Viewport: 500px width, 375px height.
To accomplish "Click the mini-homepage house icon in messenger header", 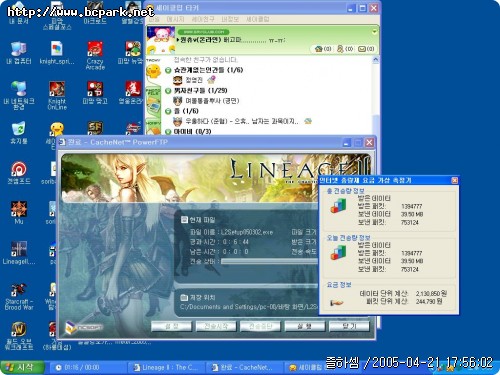I will 319,49.
